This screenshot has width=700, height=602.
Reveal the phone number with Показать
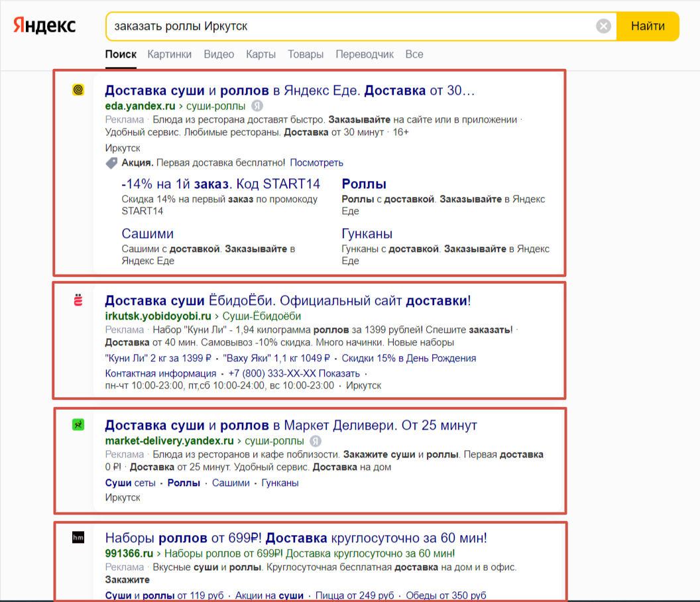pyautogui.click(x=339, y=374)
